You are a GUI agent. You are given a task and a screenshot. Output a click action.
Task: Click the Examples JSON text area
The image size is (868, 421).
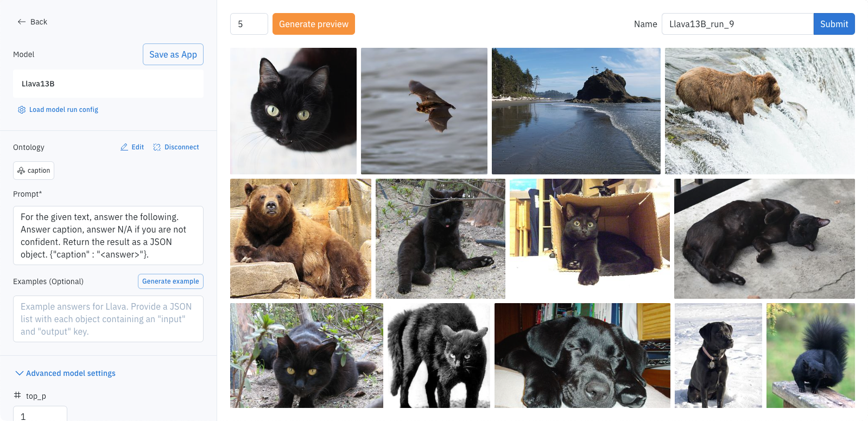(x=108, y=319)
